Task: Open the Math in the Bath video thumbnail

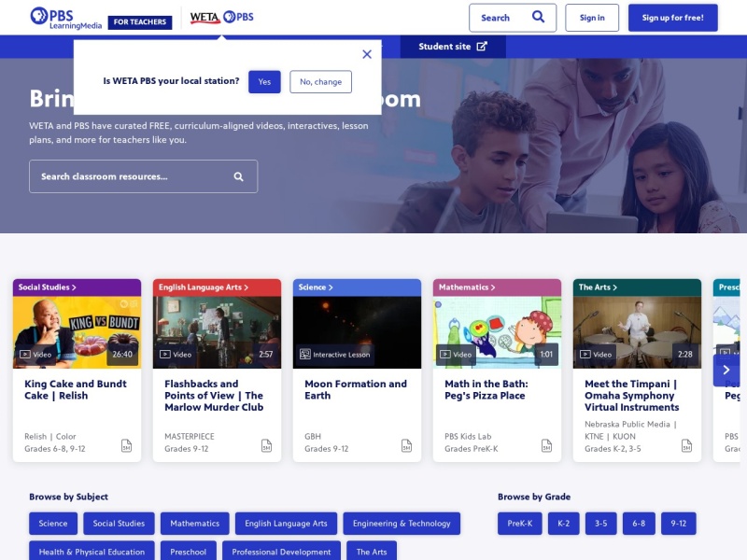Action: pyautogui.click(x=497, y=332)
